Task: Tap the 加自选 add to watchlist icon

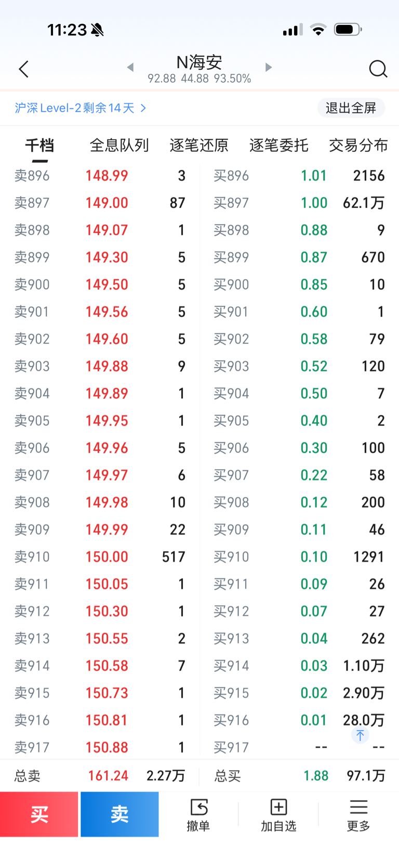Action: click(278, 814)
